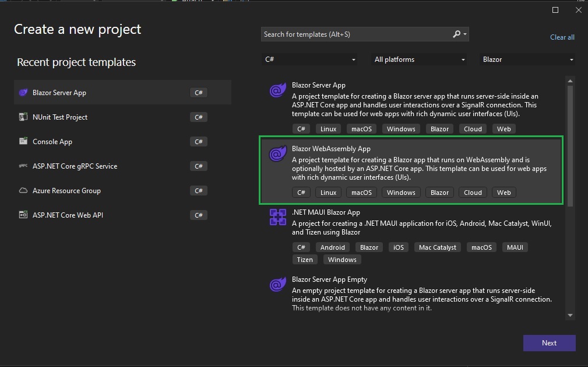The image size is (588, 367).
Task: Click the Windows tag under Blazor WebAssembly App
Action: [x=401, y=193]
